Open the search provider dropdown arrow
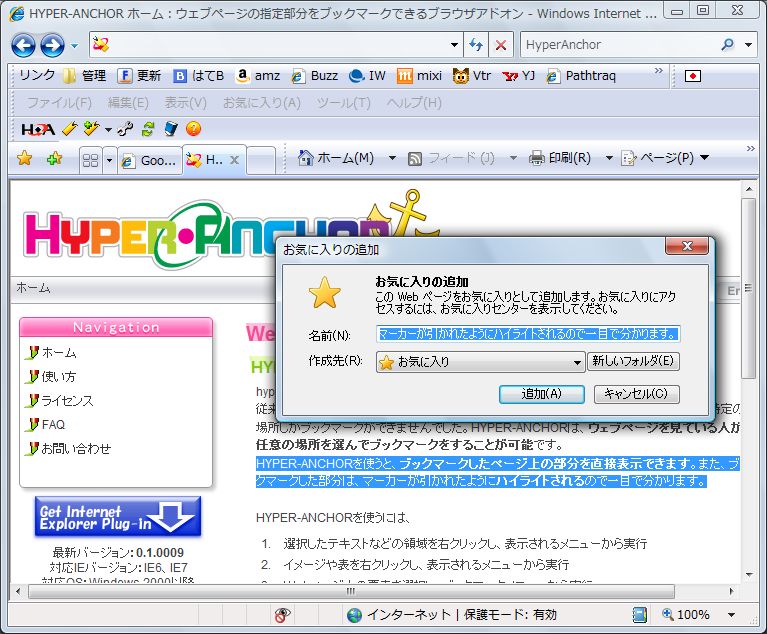The height and width of the screenshot is (634, 767). pos(748,45)
